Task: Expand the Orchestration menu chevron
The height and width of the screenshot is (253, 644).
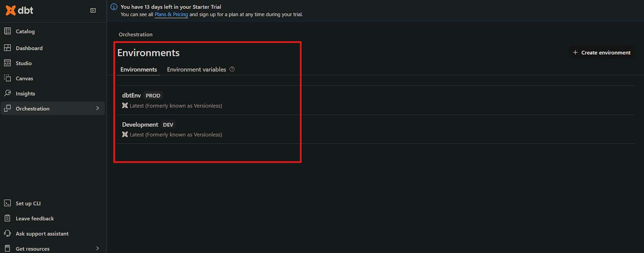Action: (97, 108)
